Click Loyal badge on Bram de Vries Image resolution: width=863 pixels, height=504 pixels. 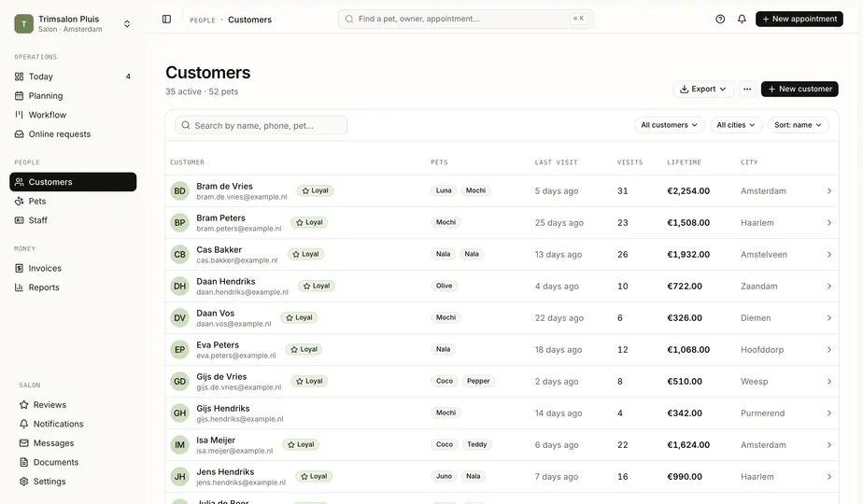tap(316, 191)
